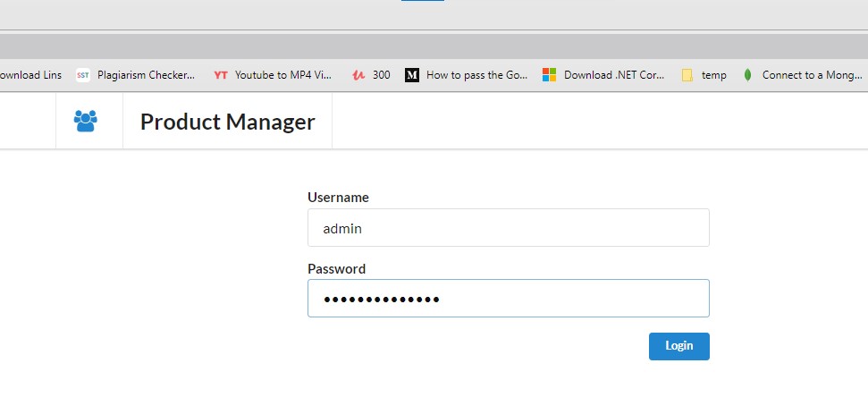868x414 pixels.
Task: Open the Download .NET Core bookmark
Action: point(614,75)
